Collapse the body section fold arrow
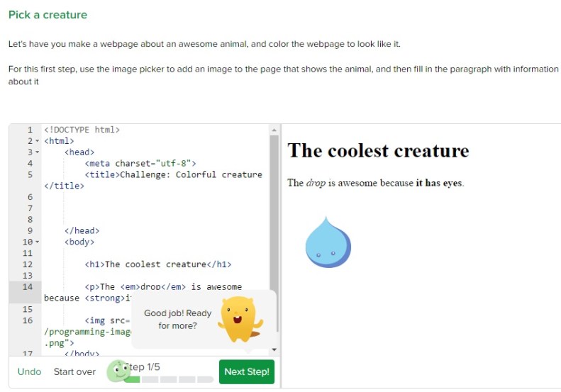Screen dimensions: 561x392 (x=37, y=242)
